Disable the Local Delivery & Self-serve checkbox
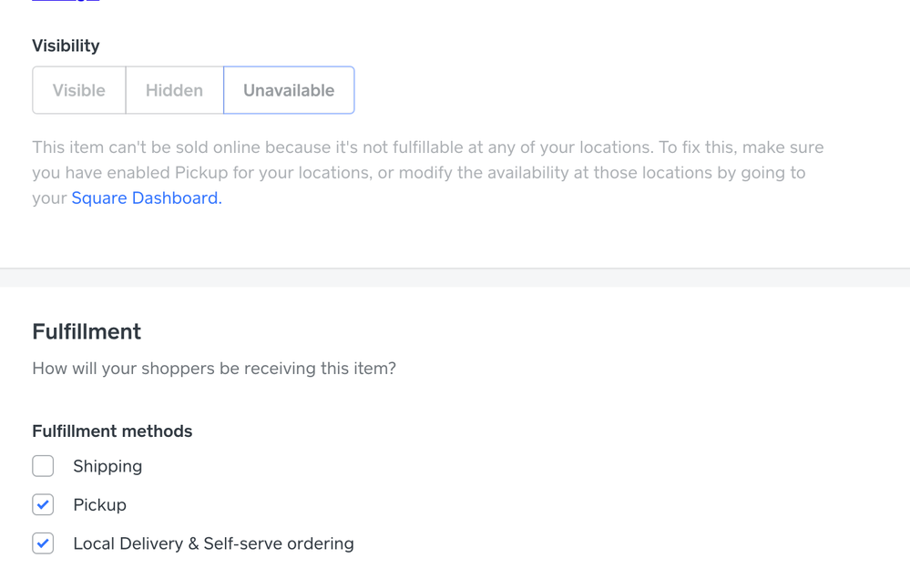This screenshot has height=588, width=910. pos(43,543)
